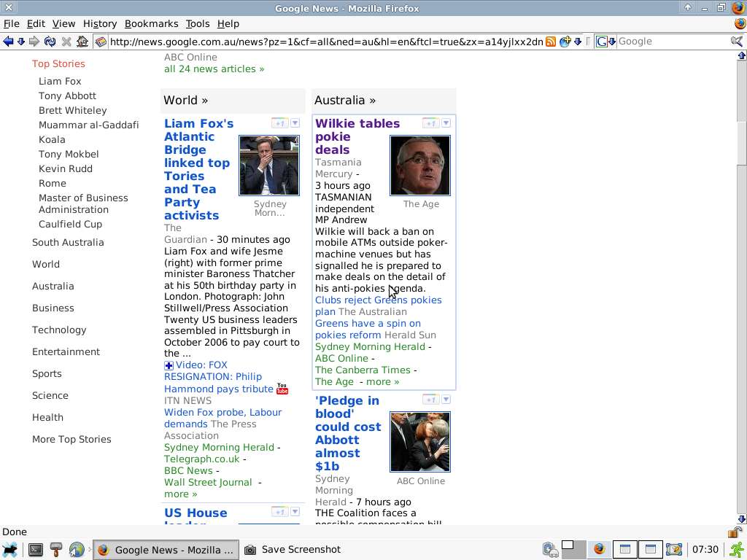Open 'Widen Fox probe, Labour demands' link
Viewport: 747px width, 560px height.
222,418
